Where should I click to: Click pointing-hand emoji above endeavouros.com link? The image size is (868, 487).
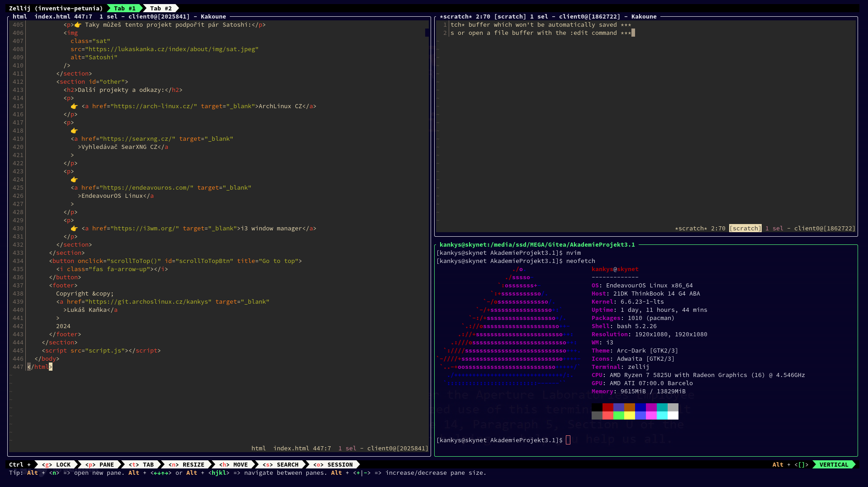(74, 180)
